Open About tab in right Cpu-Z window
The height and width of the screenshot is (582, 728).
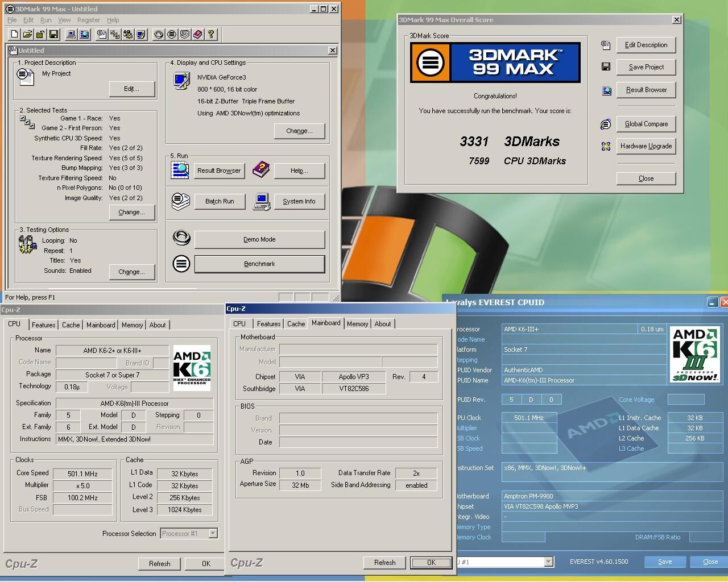pos(383,324)
